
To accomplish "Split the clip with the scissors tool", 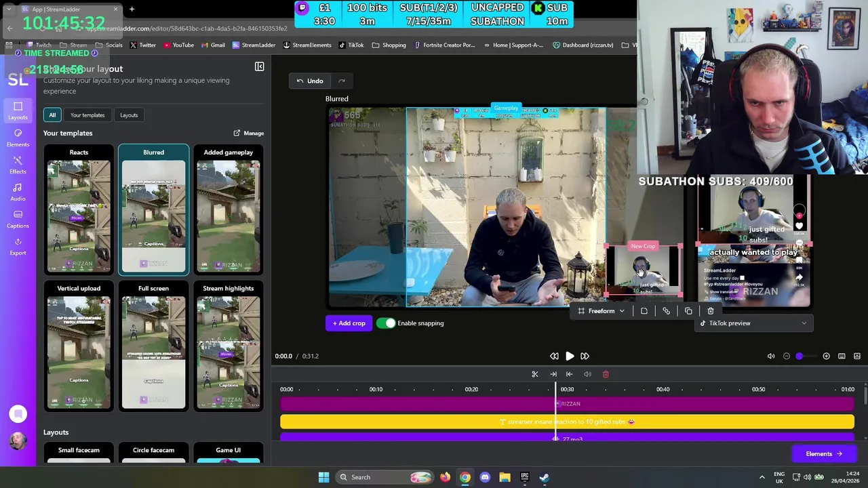I will (x=535, y=374).
